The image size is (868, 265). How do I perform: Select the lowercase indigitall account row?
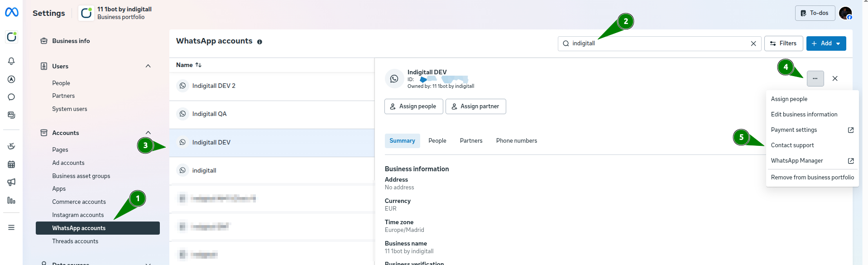click(x=272, y=171)
